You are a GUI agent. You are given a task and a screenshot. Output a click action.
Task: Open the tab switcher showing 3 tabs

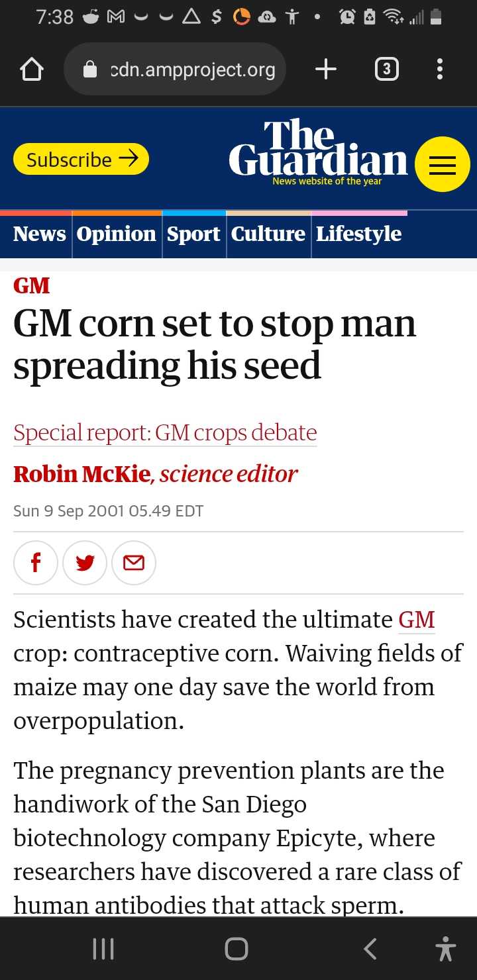pyautogui.click(x=387, y=69)
